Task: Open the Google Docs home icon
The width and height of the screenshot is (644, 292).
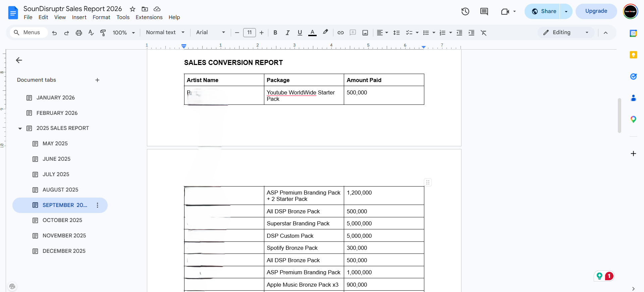Action: [13, 13]
